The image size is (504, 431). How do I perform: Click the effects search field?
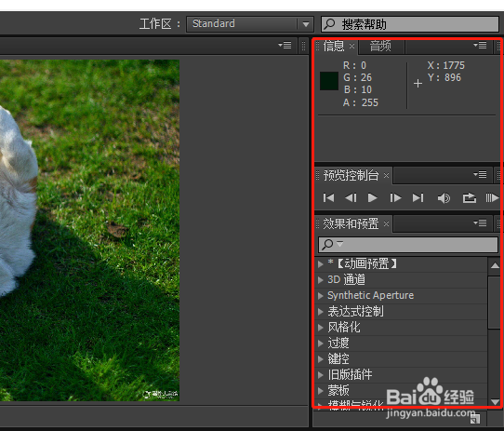point(408,245)
